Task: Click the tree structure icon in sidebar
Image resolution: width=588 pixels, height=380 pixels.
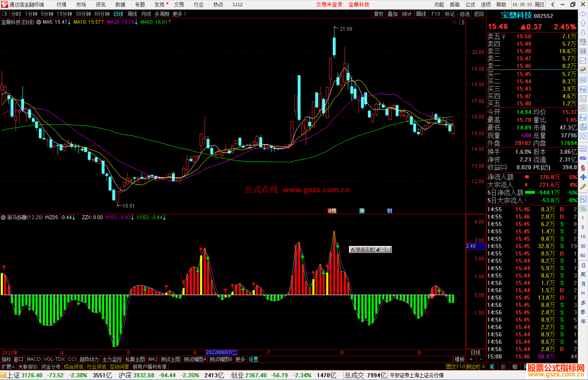Action: [583, 99]
